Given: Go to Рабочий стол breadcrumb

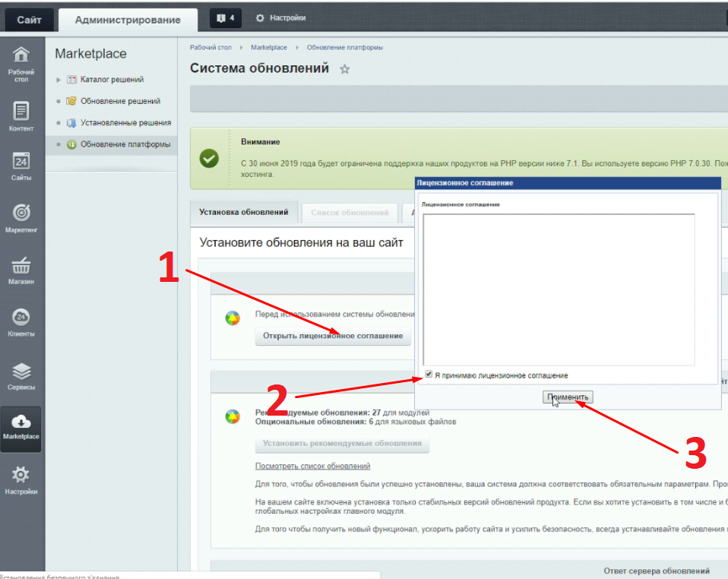Looking at the screenshot, I should click(x=210, y=47).
